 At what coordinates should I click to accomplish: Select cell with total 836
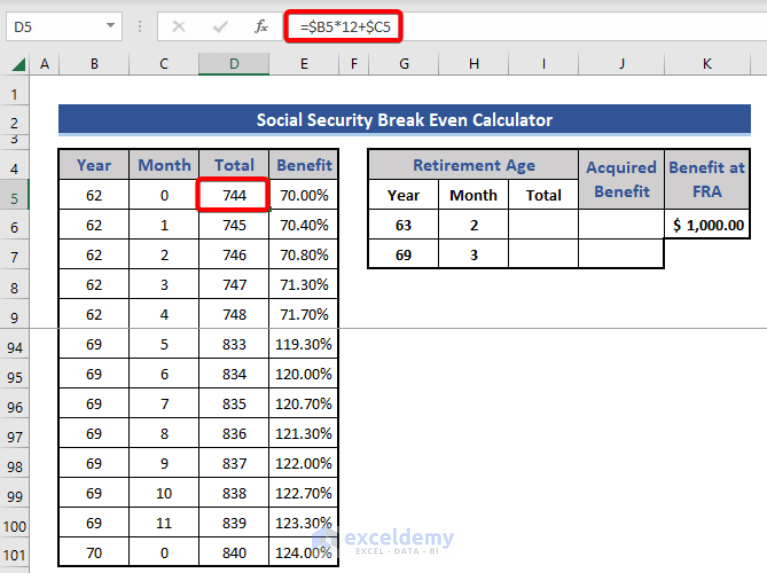coord(234,434)
